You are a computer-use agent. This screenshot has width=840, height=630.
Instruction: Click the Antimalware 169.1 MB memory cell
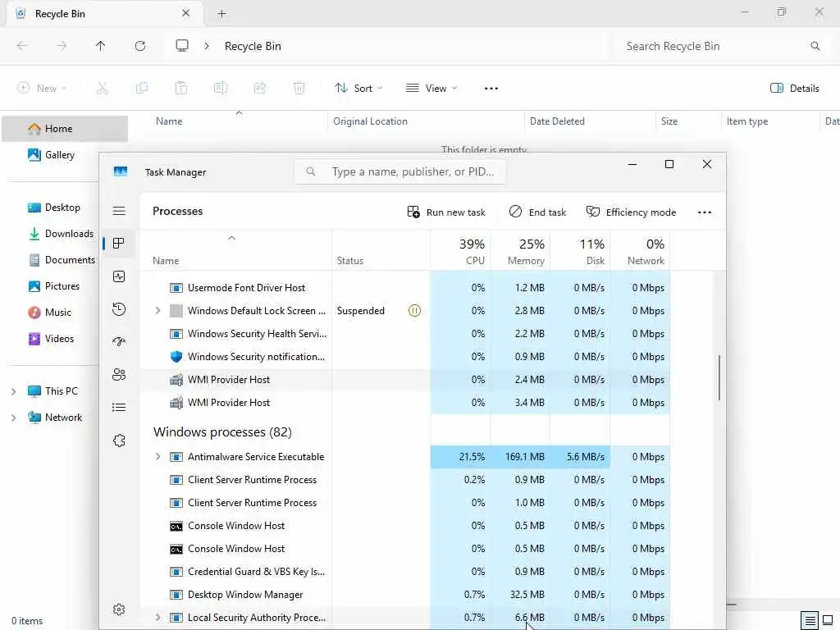[520, 457]
